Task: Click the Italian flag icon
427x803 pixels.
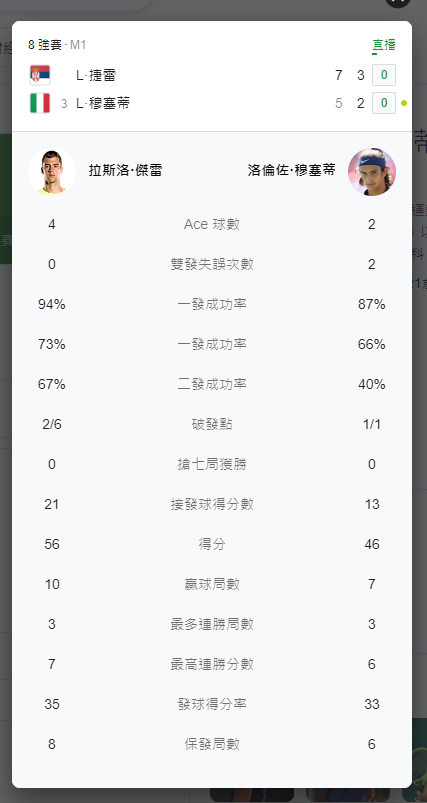Action: (40, 103)
